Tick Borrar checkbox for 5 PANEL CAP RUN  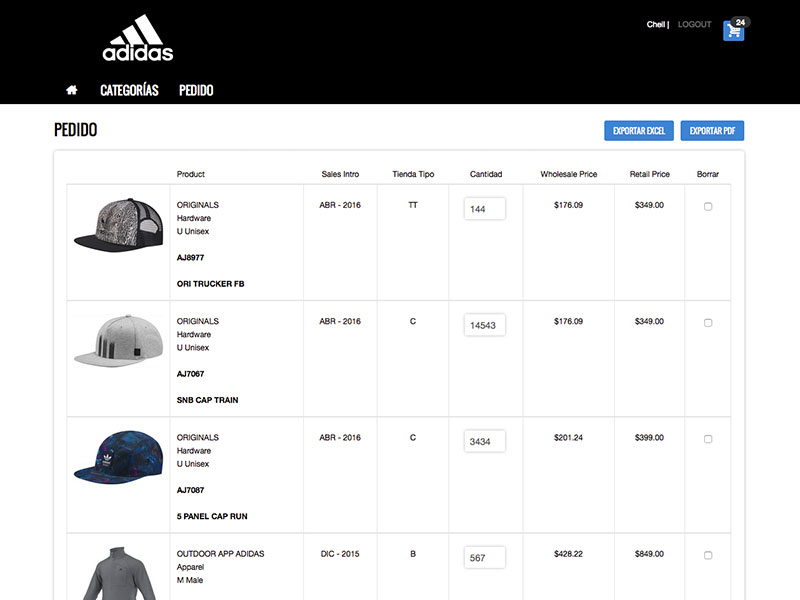point(708,439)
